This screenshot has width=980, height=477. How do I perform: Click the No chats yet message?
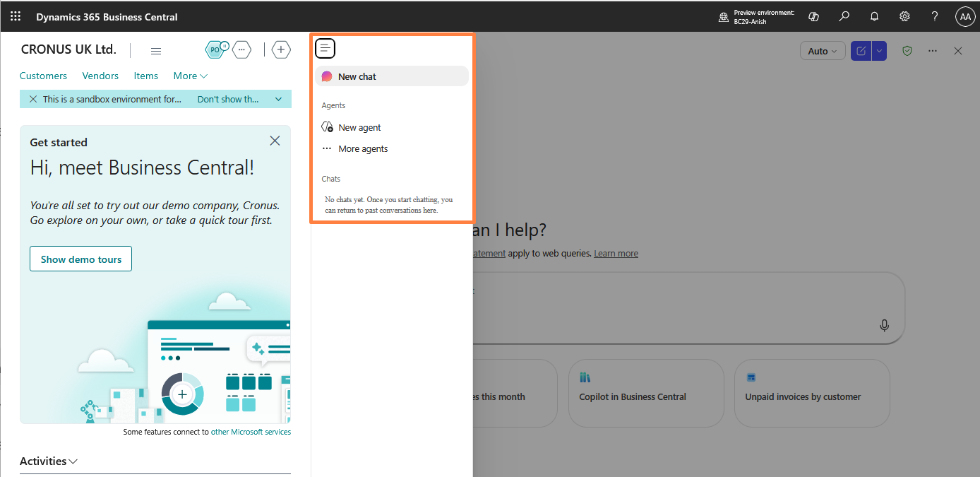pyautogui.click(x=389, y=205)
